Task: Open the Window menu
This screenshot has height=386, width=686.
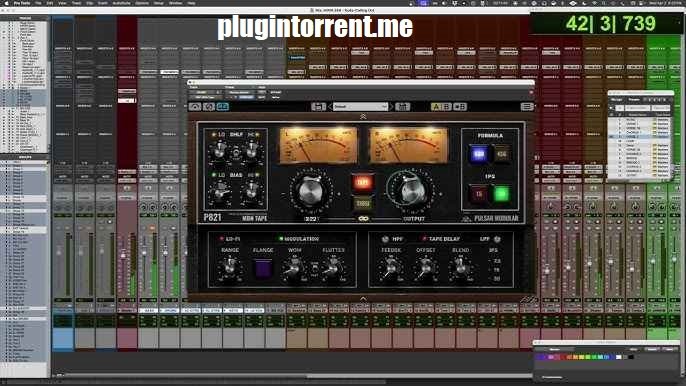Action: [175, 3]
